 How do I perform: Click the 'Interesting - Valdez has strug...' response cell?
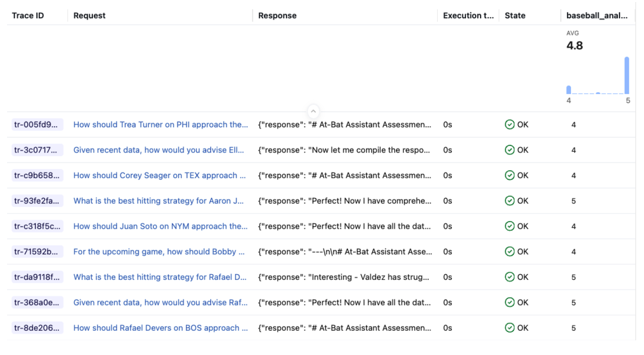click(343, 277)
